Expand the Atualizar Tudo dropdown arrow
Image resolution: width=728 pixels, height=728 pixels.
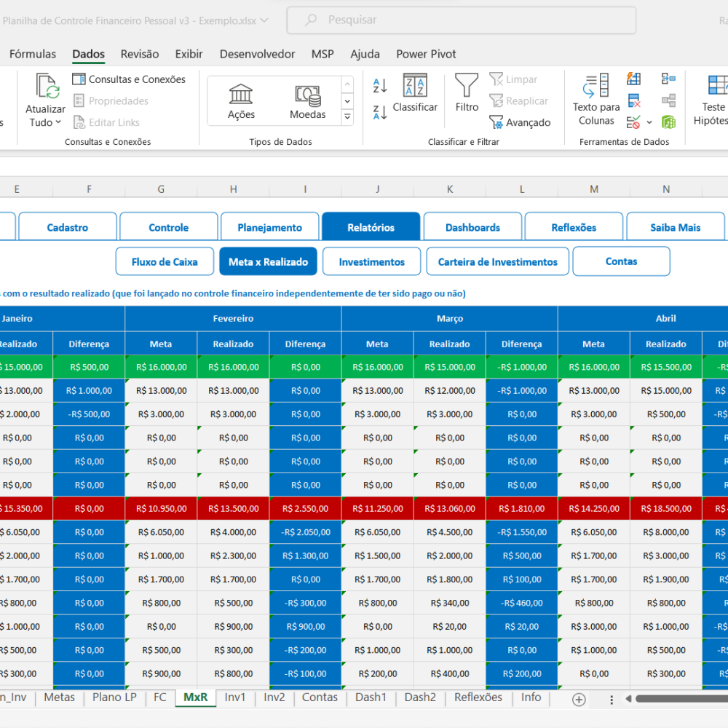click(x=58, y=122)
